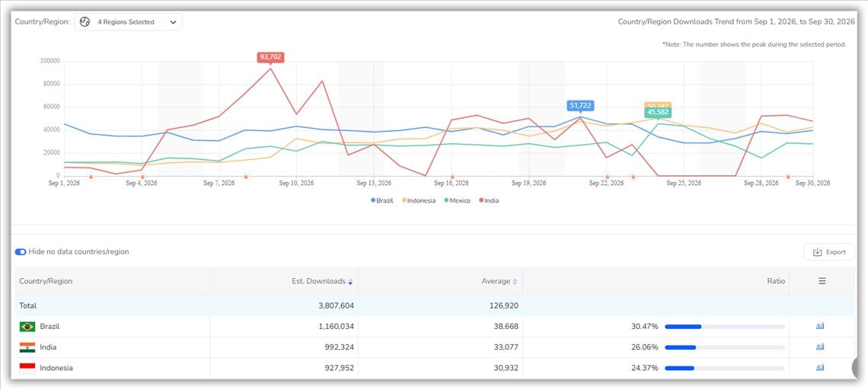Click the Sep 25, 2026 axis label
Screen dimensions: 868x390
click(x=683, y=183)
